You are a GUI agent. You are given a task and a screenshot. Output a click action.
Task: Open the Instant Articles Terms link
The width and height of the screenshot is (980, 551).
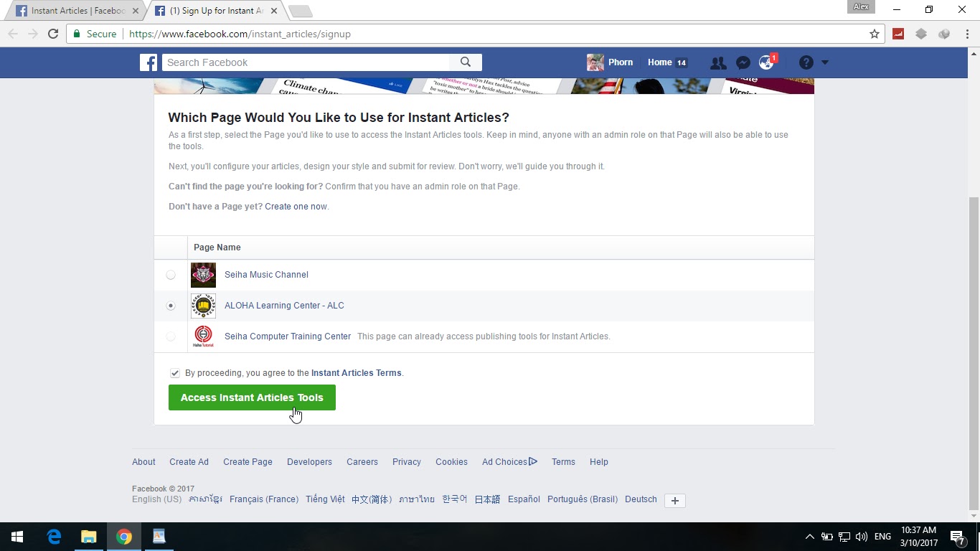[356, 373]
